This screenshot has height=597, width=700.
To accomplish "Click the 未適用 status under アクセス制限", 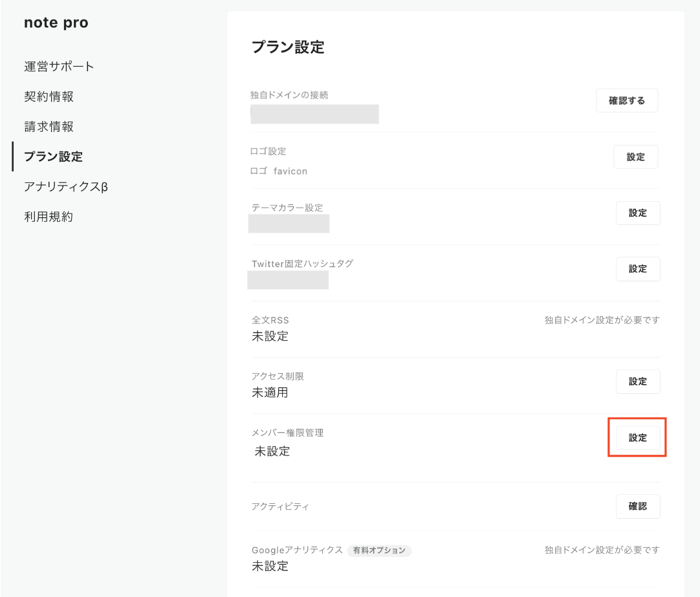I will click(270, 393).
